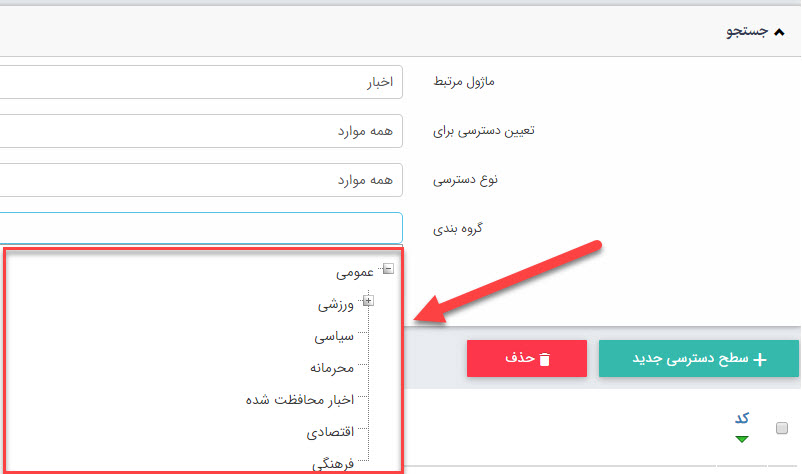Click the کد column header
This screenshot has height=474, width=802.
(x=741, y=418)
